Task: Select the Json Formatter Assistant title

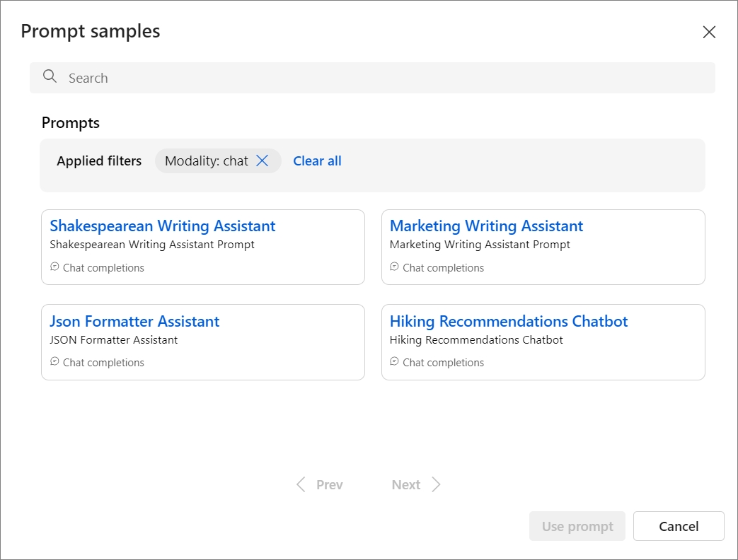Action: coord(134,322)
